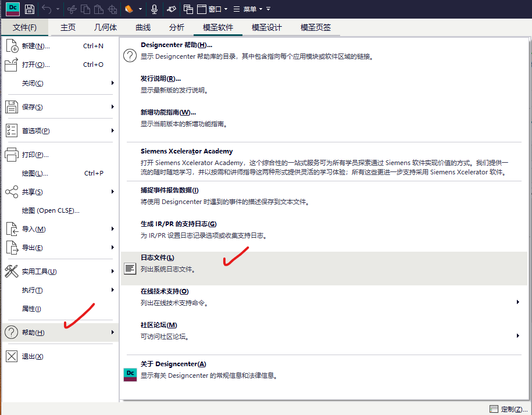Click the paste clipboard icon
The image size is (532, 415).
99,9
